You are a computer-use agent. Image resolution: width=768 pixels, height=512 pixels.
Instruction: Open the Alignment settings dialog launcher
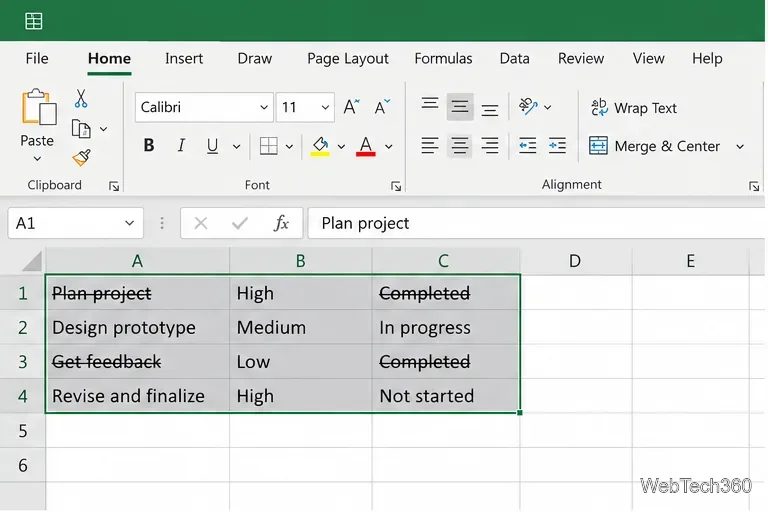tap(754, 186)
